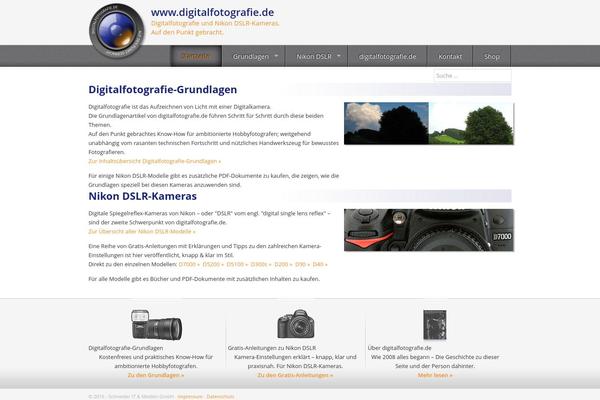Screen dimensions: 600x400
Task: Open the D5100 model link
Action: point(237,264)
